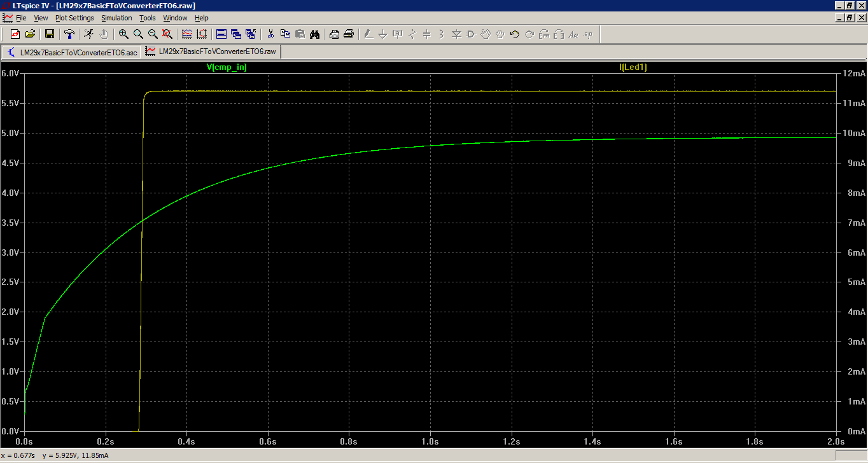Select the Ground symbol icon
868x463 pixels.
(383, 34)
